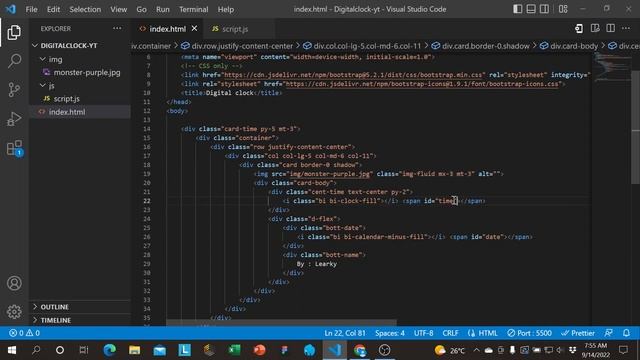Close the index.html editor tab

click(x=194, y=29)
